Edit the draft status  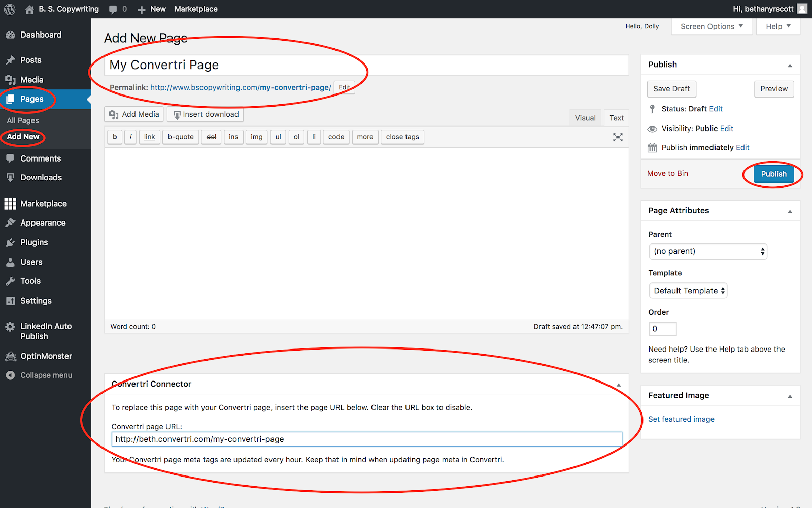point(716,109)
